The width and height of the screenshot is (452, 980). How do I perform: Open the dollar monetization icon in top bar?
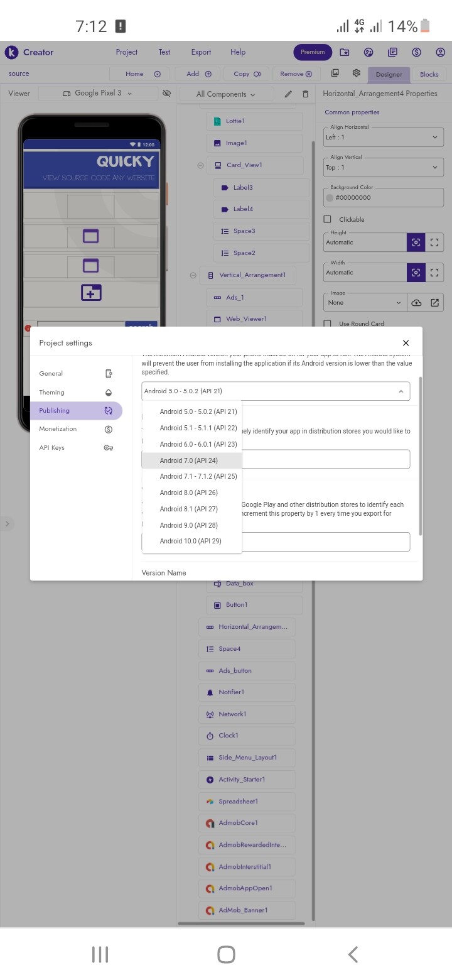click(x=416, y=52)
